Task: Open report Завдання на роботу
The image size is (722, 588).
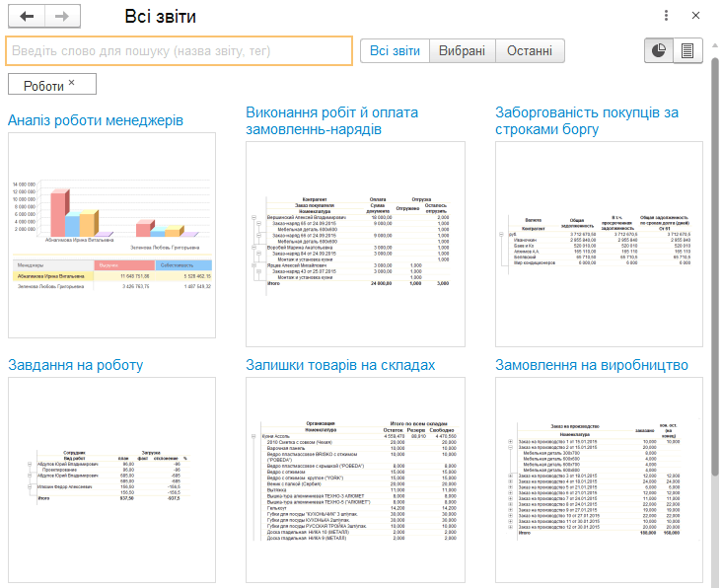Action: tap(76, 365)
